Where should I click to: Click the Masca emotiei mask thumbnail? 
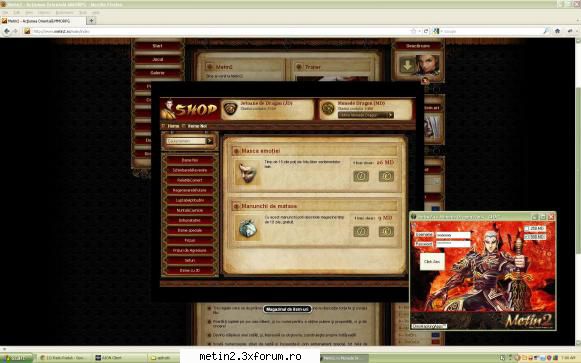[247, 173]
